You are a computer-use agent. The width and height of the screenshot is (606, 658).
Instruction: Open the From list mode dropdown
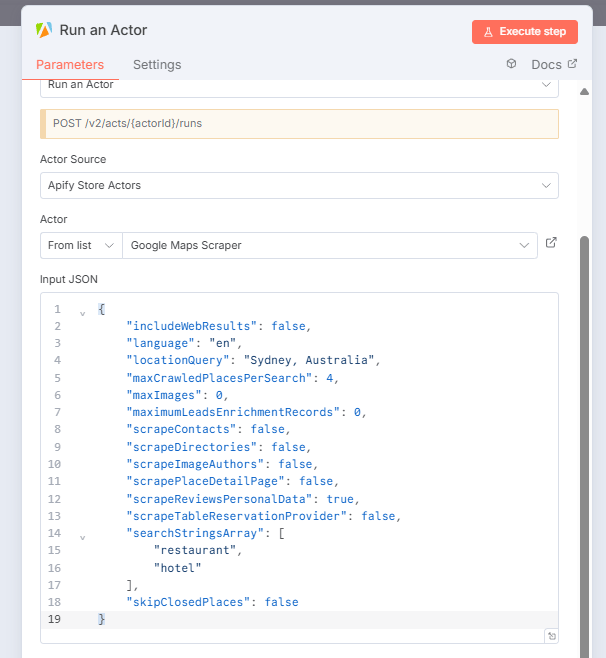81,245
